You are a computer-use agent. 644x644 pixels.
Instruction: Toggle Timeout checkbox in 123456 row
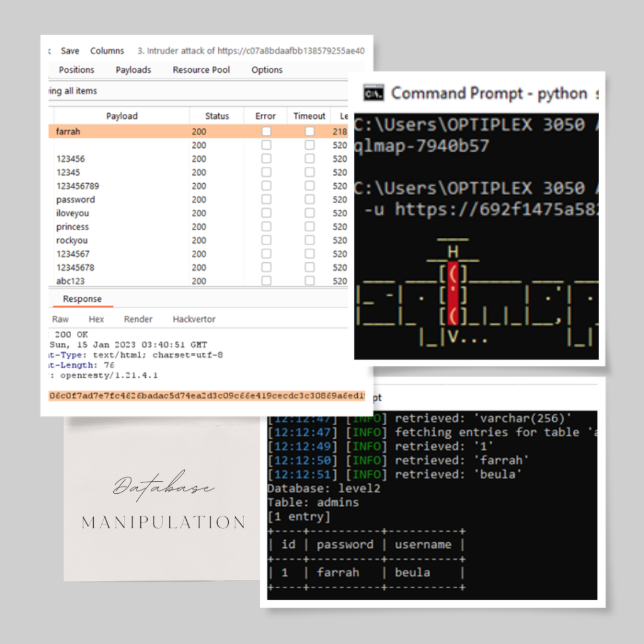[309, 159]
